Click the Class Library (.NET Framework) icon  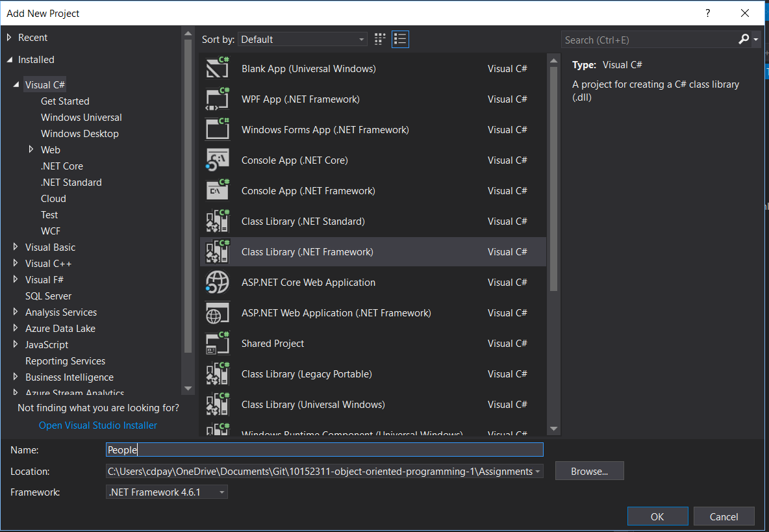coord(218,251)
